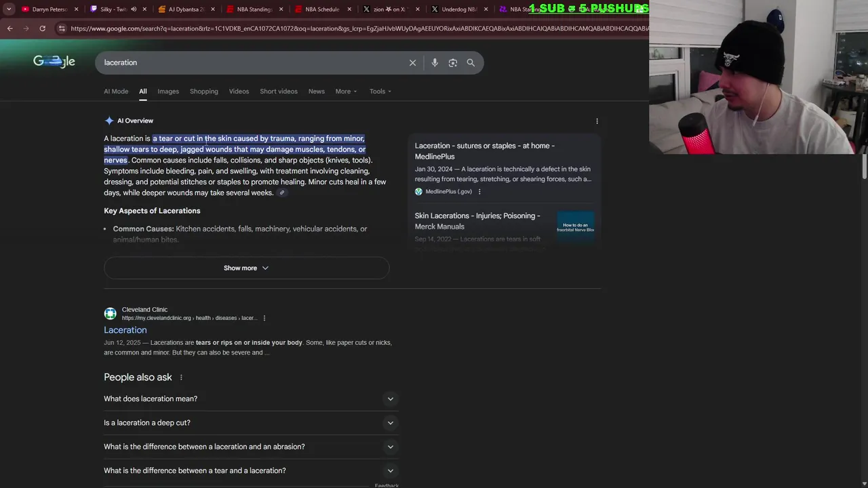This screenshot has width=868, height=488.
Task: Go forward with the browser forward arrow
Action: (26, 28)
